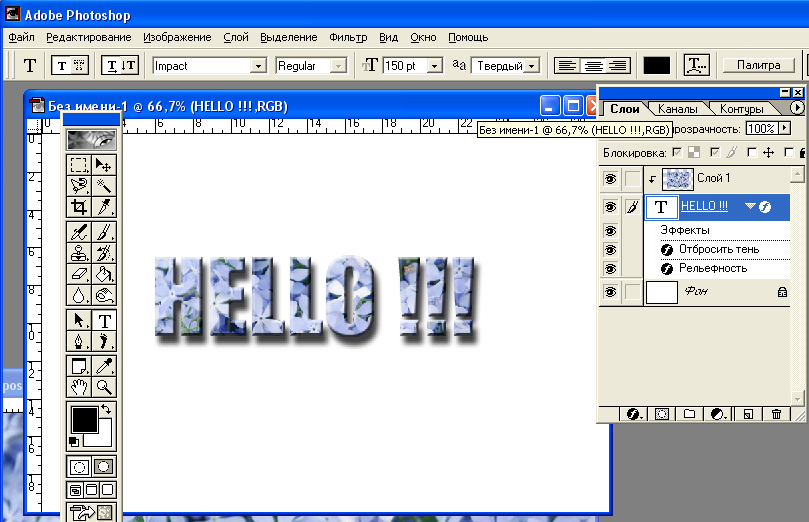809x522 pixels.
Task: Click the Палитра button
Action: pyautogui.click(x=758, y=65)
